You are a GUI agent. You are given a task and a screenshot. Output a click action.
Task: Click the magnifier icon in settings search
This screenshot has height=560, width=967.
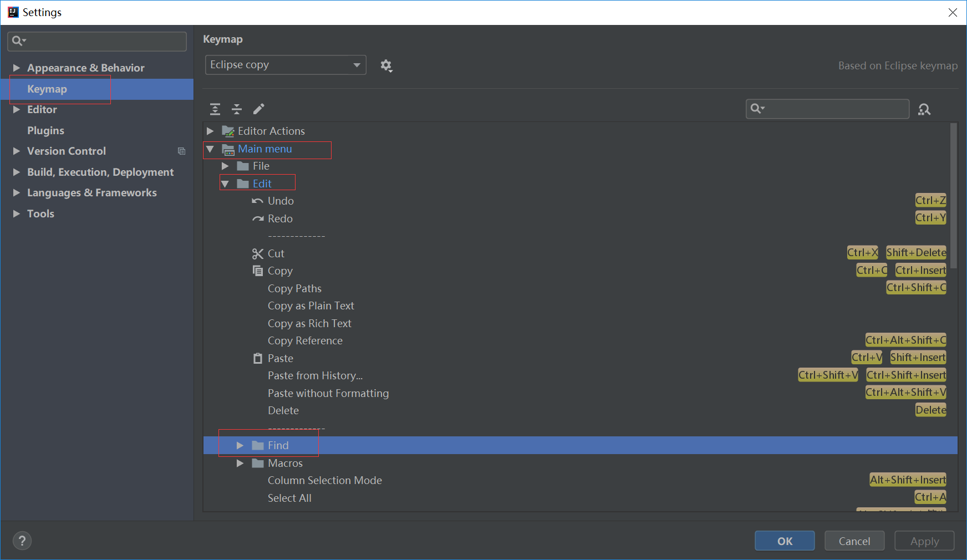(x=18, y=40)
